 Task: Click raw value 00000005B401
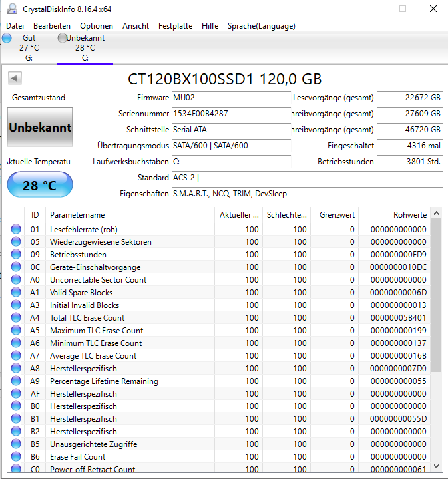pyautogui.click(x=398, y=318)
